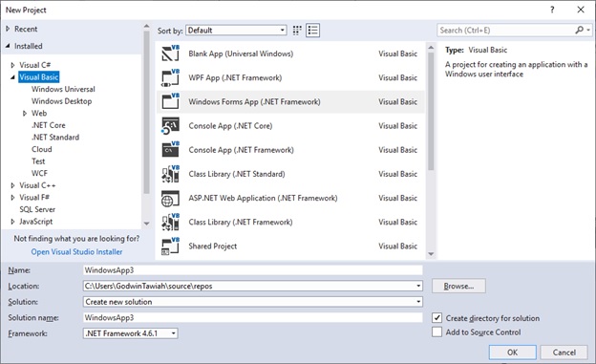Viewport: 596px width, 364px height.
Task: Select 'Class Library (.NET Framework)' template name
Action: (x=241, y=223)
